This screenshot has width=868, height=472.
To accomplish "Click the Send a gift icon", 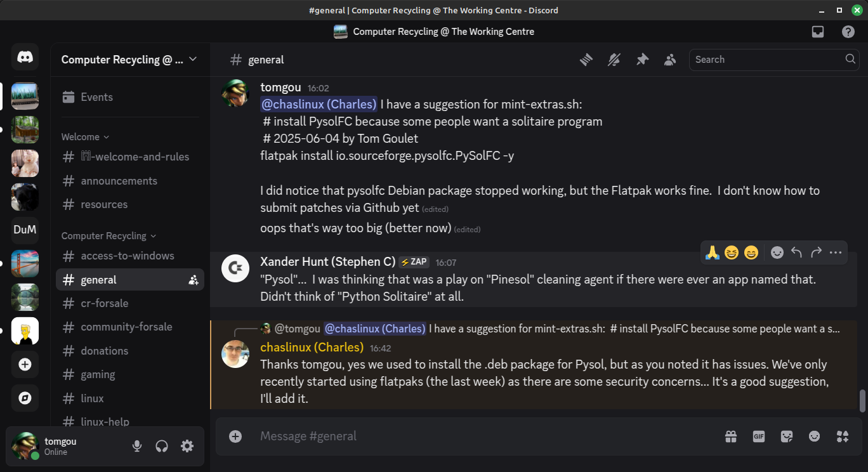I will [x=731, y=436].
